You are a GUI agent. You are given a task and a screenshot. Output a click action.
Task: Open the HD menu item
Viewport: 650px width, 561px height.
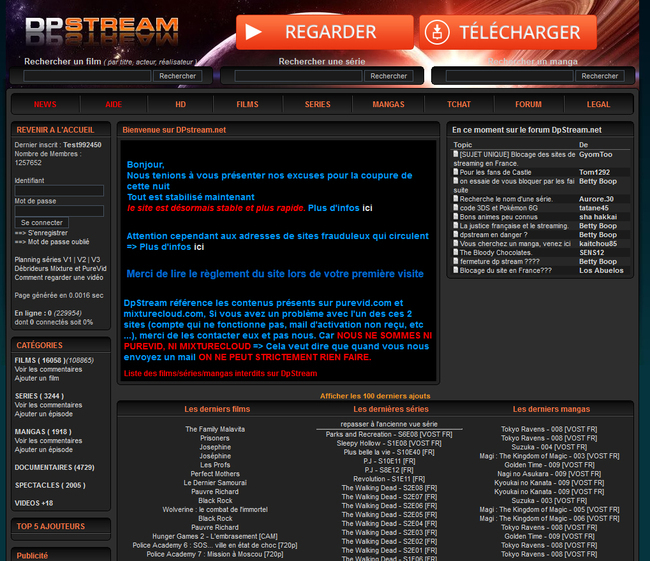tap(180, 104)
